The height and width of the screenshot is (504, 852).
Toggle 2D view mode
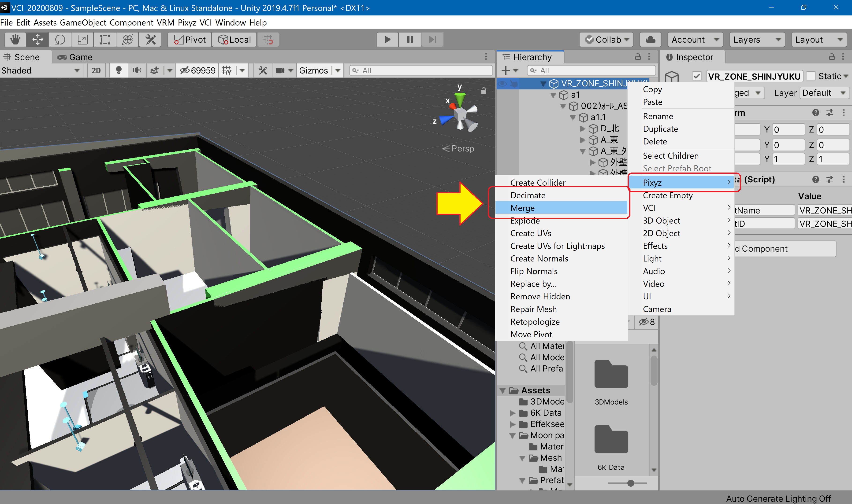96,70
